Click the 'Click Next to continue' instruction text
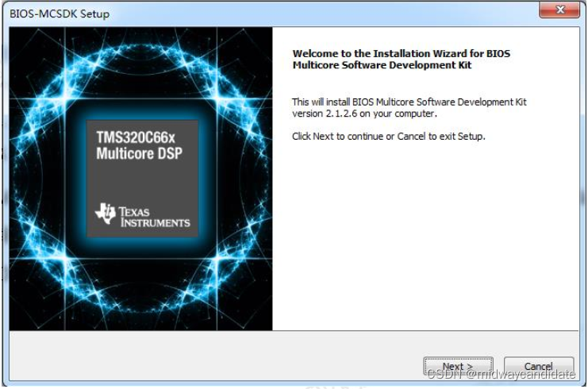The width and height of the screenshot is (588, 389). tap(389, 137)
